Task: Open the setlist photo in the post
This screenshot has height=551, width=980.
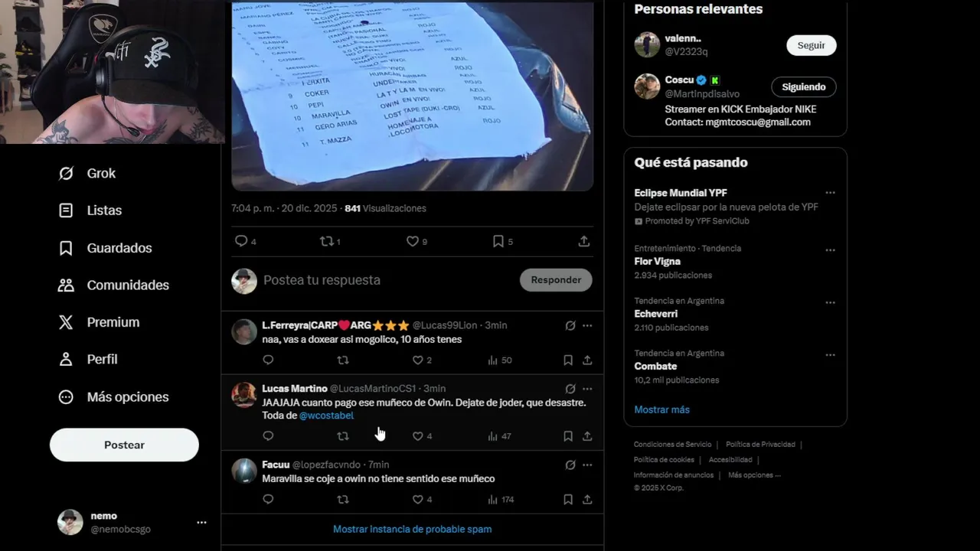Action: tap(412, 96)
